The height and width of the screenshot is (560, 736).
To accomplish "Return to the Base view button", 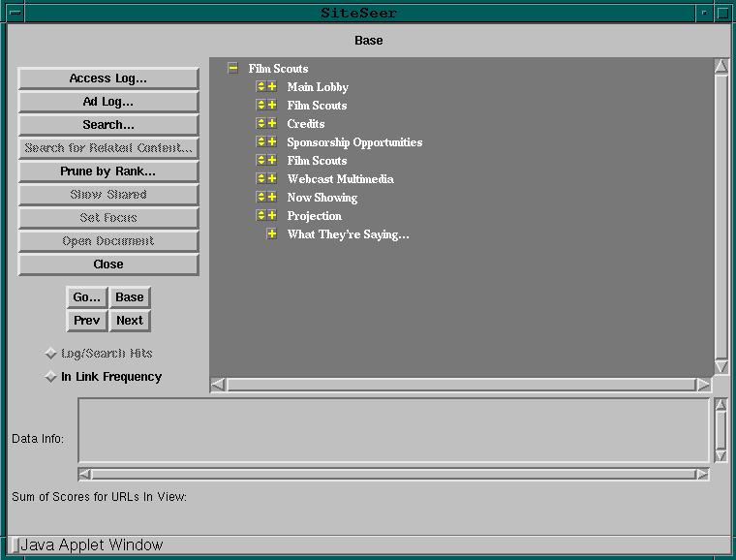I will [x=130, y=297].
